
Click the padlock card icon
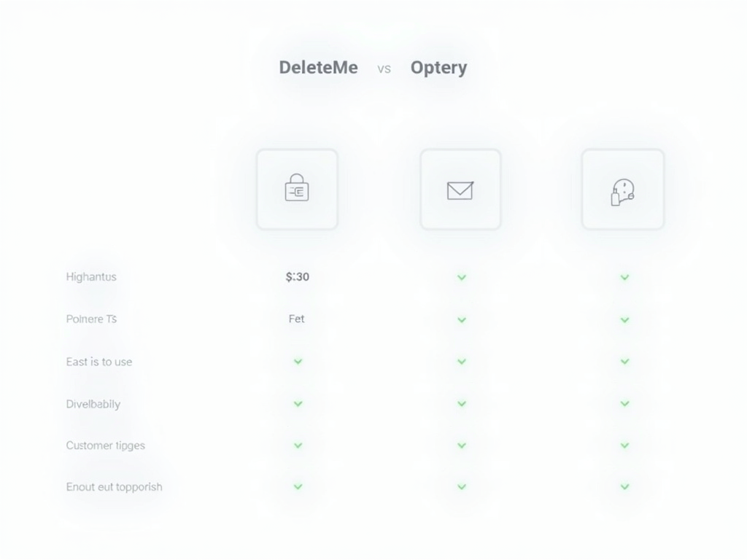click(x=297, y=187)
